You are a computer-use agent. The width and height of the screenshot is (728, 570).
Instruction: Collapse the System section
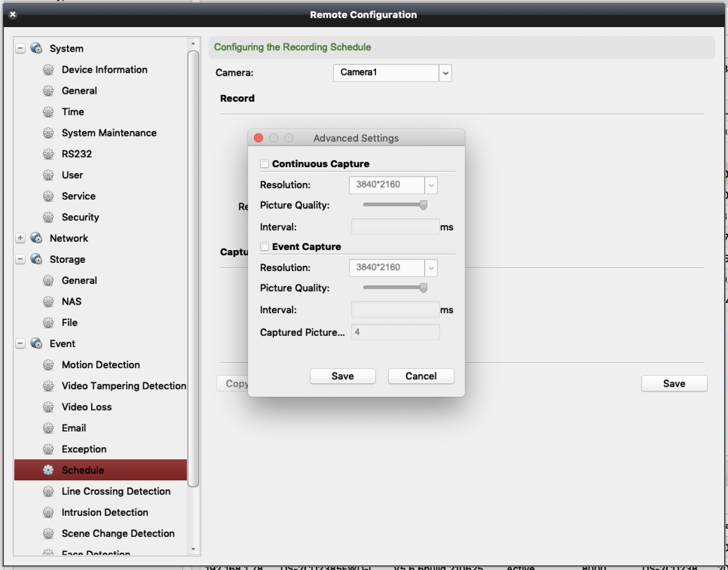pos(20,48)
